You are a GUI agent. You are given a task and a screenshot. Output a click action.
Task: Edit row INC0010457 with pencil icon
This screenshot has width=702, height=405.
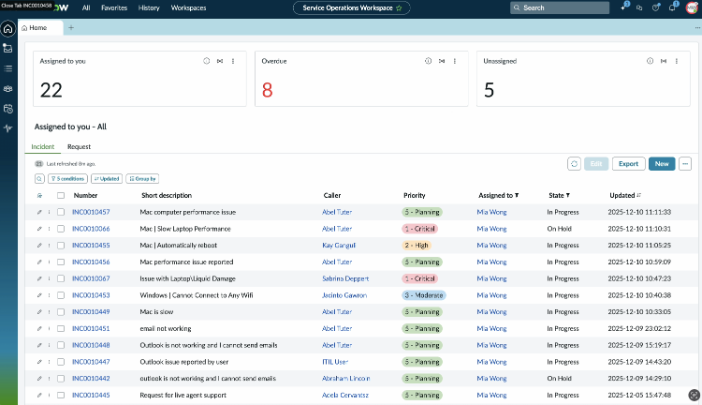39,212
